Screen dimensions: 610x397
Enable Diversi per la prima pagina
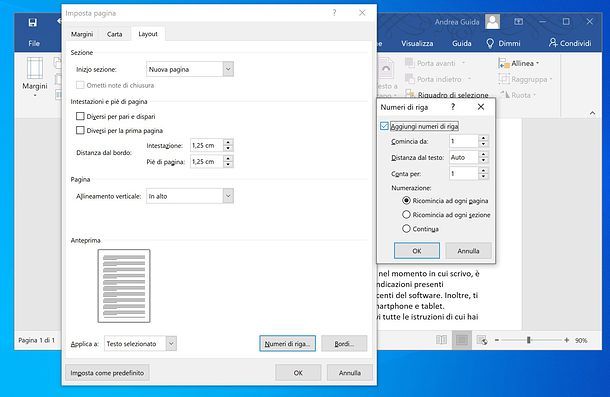pyautogui.click(x=80, y=130)
